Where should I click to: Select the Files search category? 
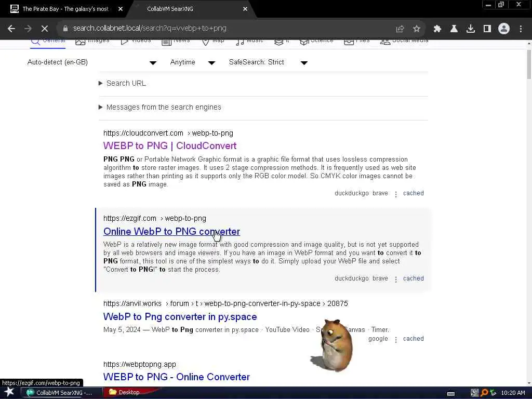(x=356, y=42)
